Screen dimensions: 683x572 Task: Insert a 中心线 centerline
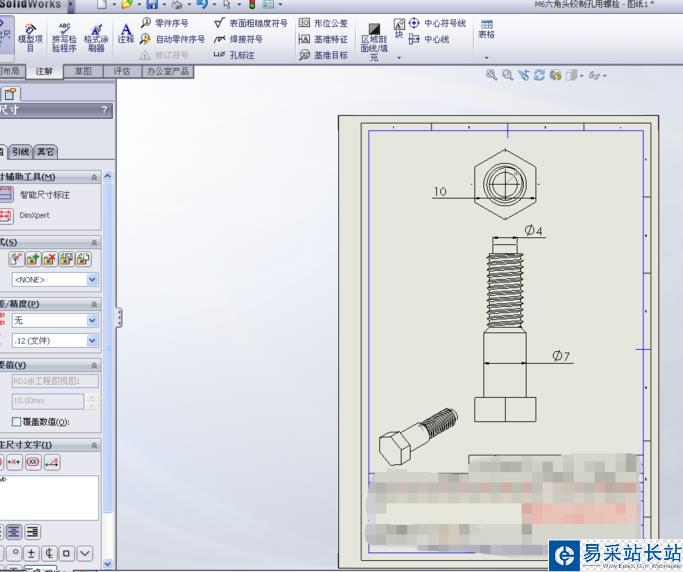coord(429,39)
